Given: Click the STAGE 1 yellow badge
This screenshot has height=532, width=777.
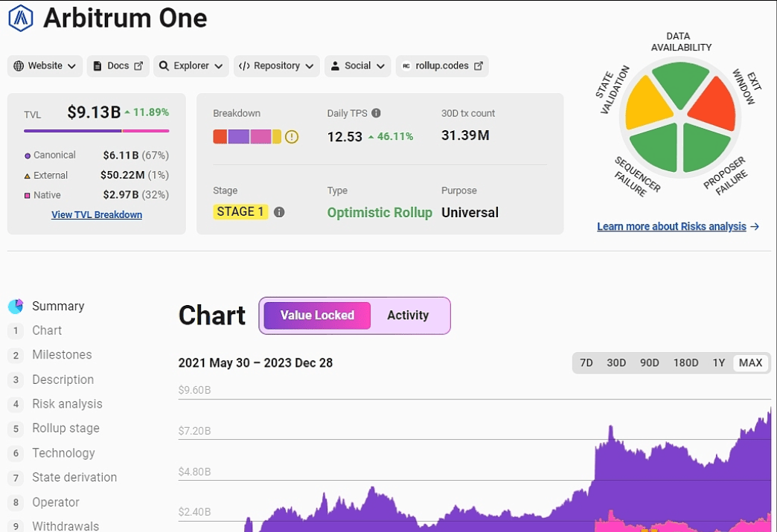Looking at the screenshot, I should coord(240,212).
